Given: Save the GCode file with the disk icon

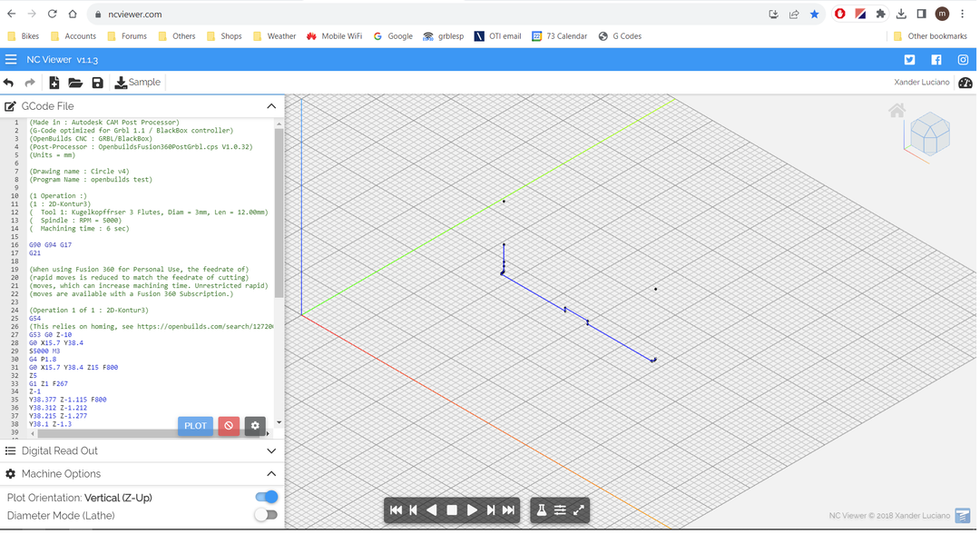Looking at the screenshot, I should click(97, 83).
